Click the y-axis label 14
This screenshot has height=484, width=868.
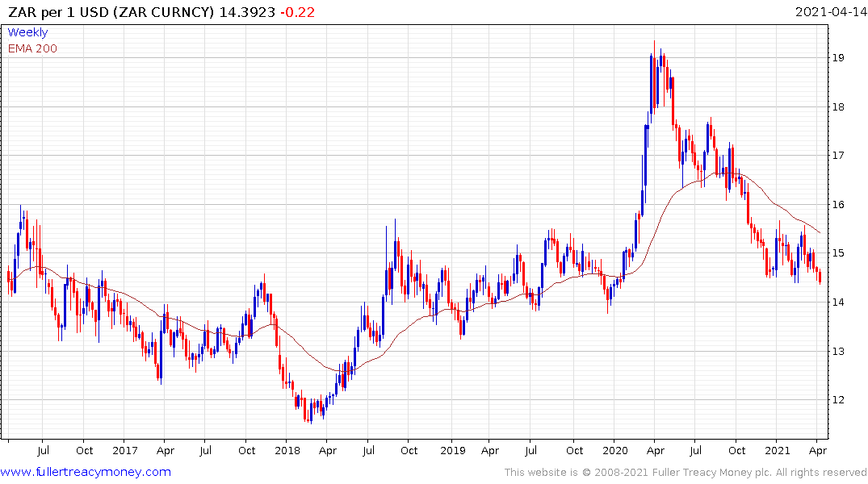pos(837,302)
